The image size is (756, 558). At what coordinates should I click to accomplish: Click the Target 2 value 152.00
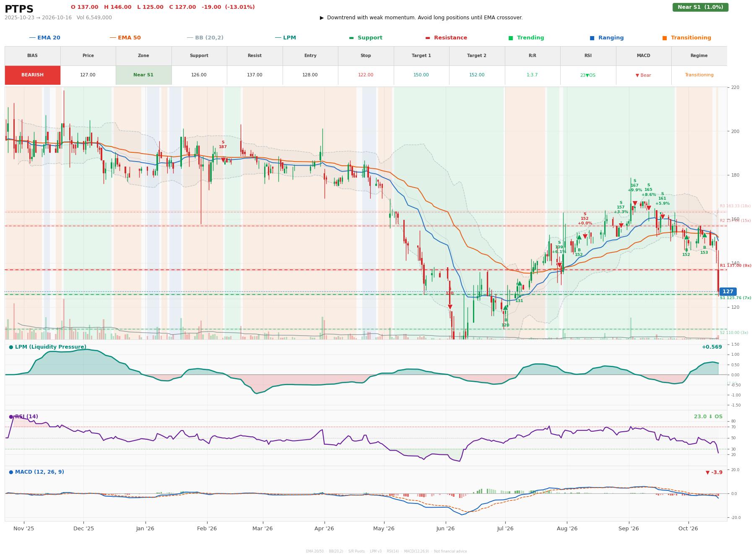coord(477,75)
